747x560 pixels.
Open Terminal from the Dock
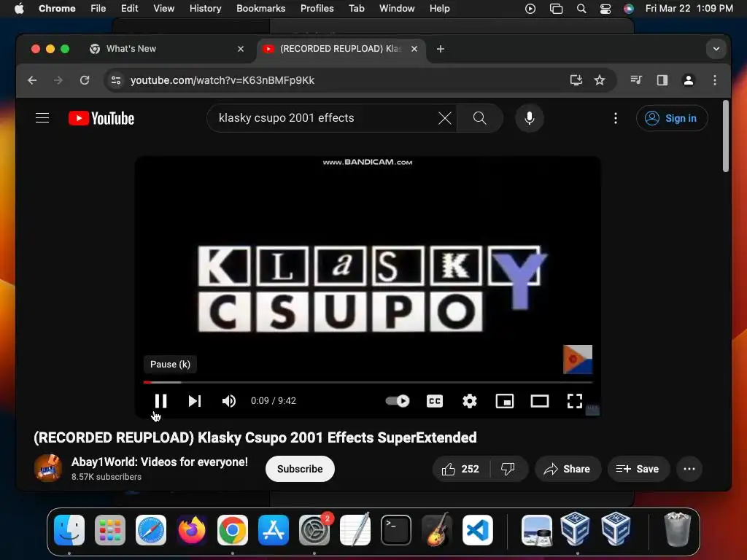coord(396,530)
